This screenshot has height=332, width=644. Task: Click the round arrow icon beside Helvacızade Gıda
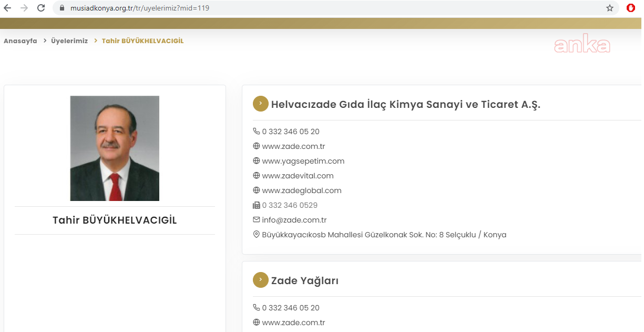click(x=260, y=104)
